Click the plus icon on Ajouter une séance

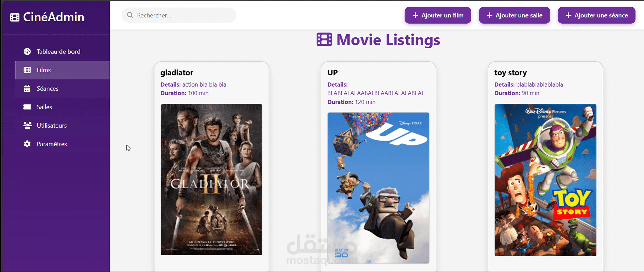pos(568,15)
